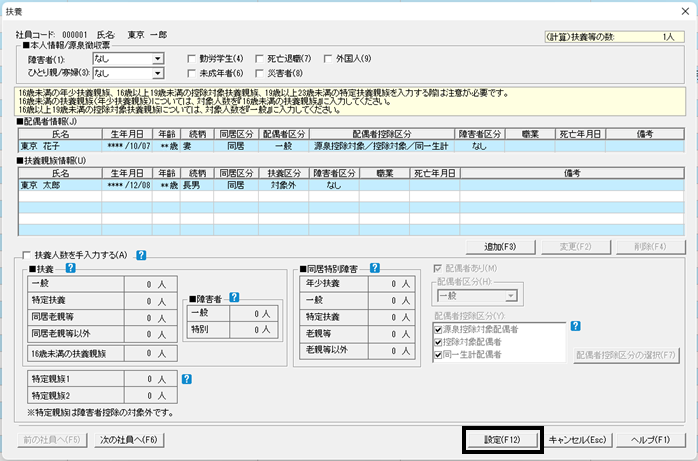
Task: Toggle 控除対象配偶者 checkbox
Action: click(x=438, y=342)
